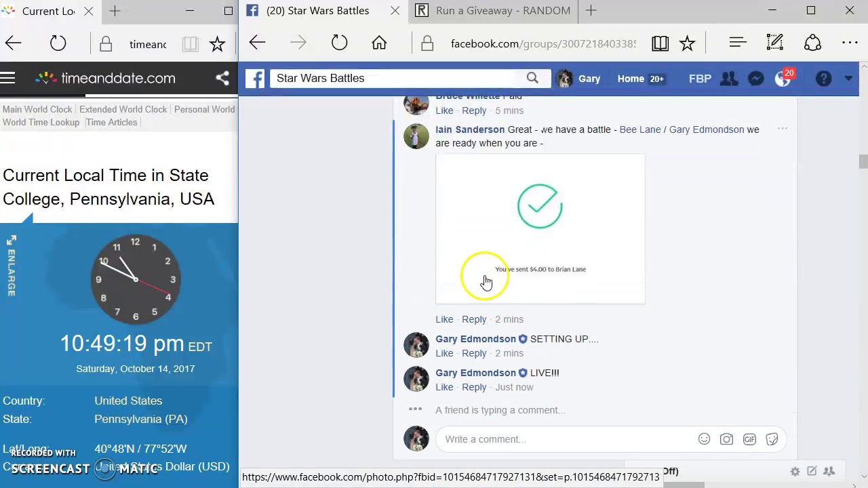Go back in the Facebook browser window
Screen dimensions: 868x488
257,43
